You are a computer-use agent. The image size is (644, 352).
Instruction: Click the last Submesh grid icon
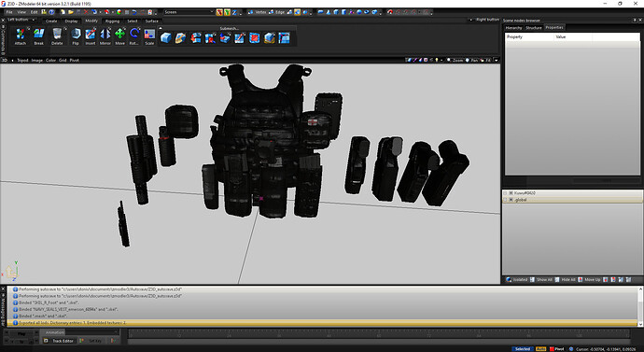click(x=285, y=38)
